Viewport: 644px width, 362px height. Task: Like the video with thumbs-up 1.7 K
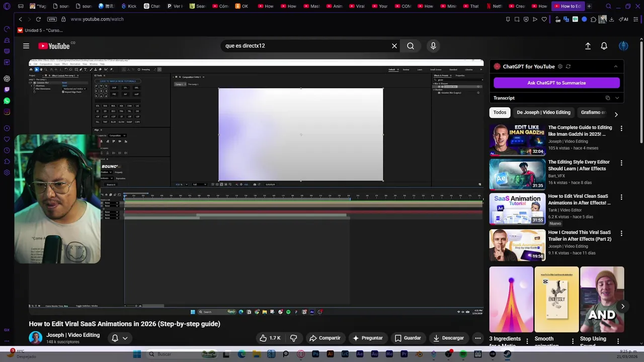click(x=270, y=338)
